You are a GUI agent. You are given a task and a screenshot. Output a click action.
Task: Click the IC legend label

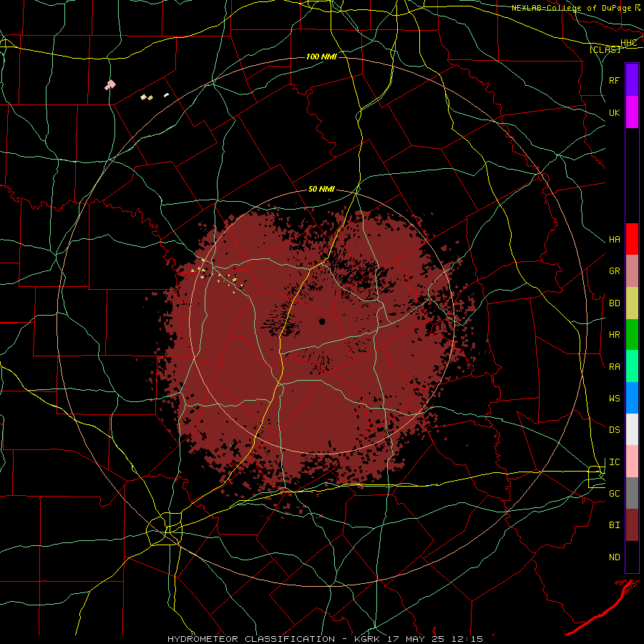point(614,462)
